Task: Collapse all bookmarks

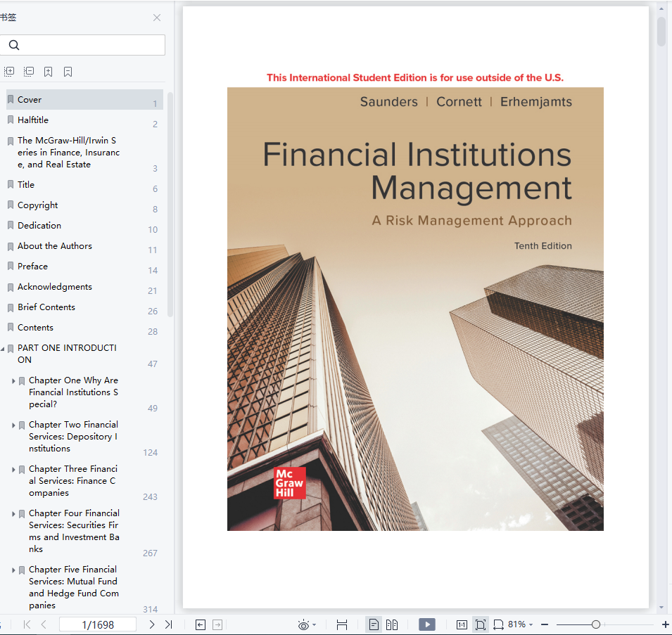Action: (29, 72)
